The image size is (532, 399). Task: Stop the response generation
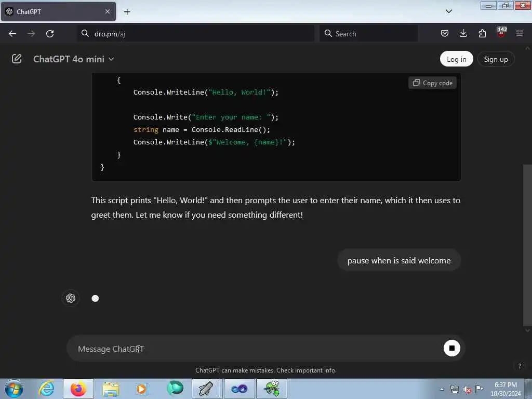coord(451,348)
